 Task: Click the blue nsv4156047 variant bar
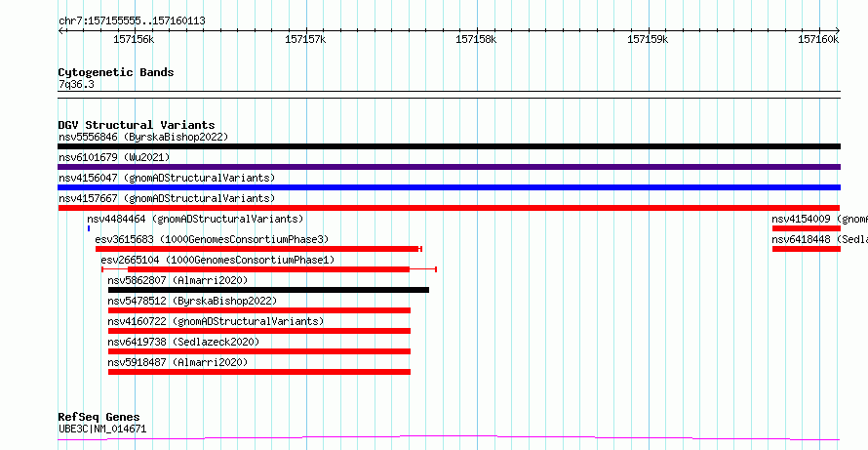[x=449, y=187]
